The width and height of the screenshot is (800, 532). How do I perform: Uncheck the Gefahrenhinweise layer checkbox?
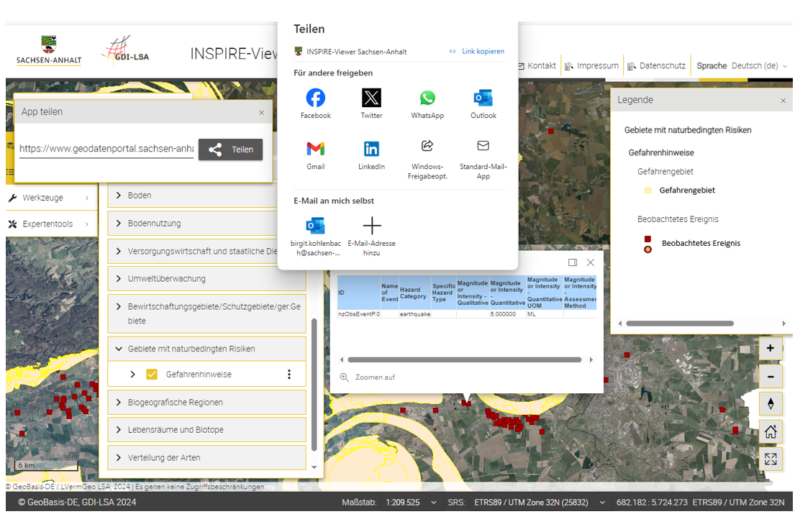click(x=152, y=375)
